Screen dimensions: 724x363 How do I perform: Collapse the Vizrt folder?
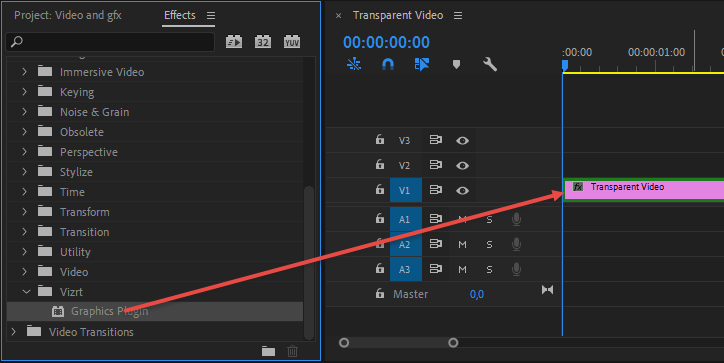[26, 292]
